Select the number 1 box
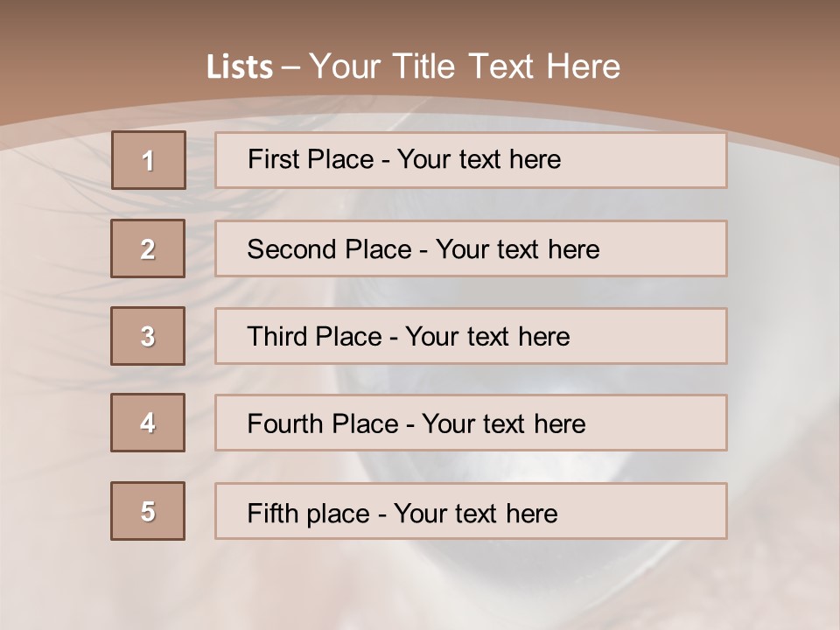Image resolution: width=840 pixels, height=630 pixels. pyautogui.click(x=149, y=160)
